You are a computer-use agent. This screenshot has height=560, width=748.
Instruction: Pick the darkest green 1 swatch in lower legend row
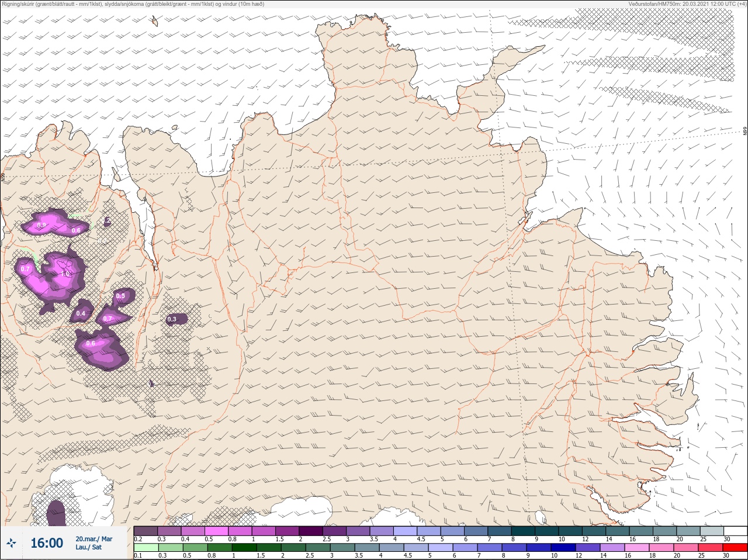click(244, 548)
